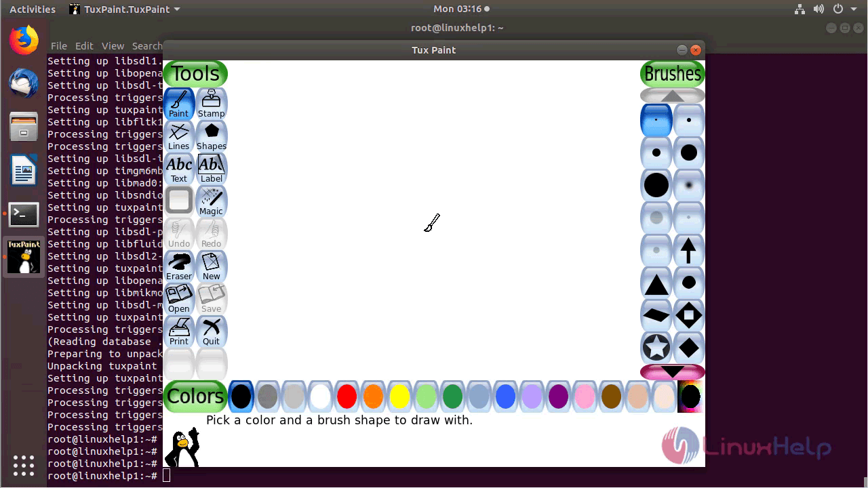Select the Stamp tool
The image size is (868, 488).
point(211,103)
